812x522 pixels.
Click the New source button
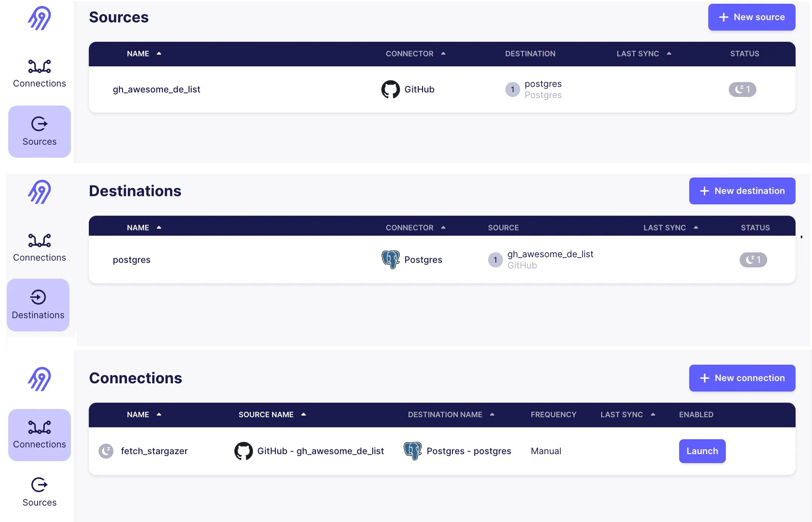click(752, 17)
